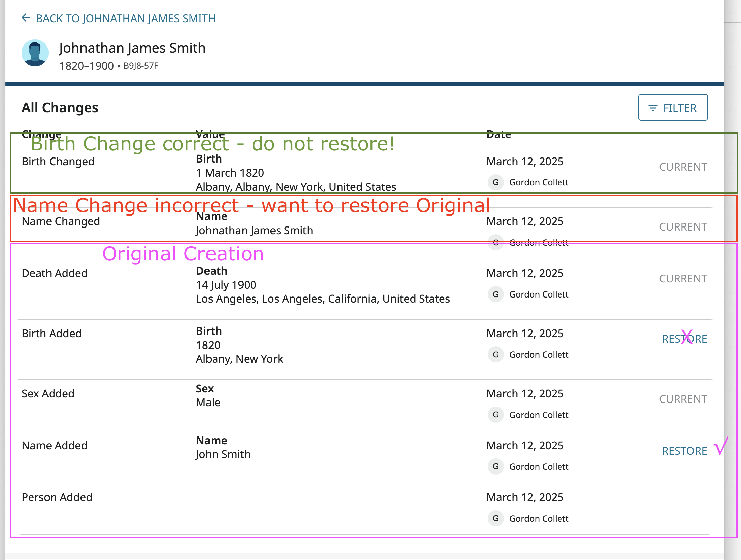Click the funnel icon inside the FILTER button

point(653,107)
